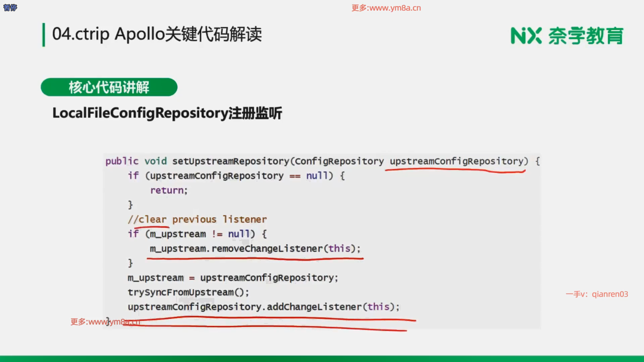This screenshot has height=362, width=644.
Task: Click the m_upstream.removeChangeListener(this) line
Action: point(255,249)
